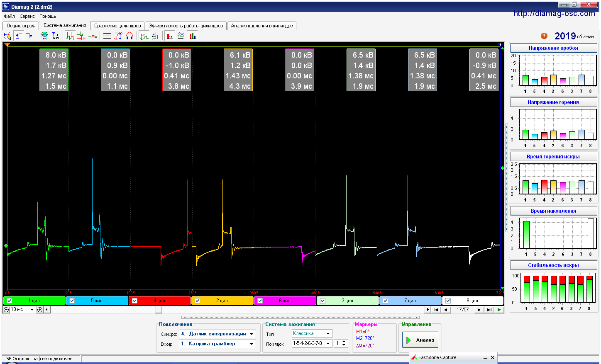Click the frame position scrollbar thumb
Image resolution: width=601 pixels, height=364 pixels.
[159, 310]
